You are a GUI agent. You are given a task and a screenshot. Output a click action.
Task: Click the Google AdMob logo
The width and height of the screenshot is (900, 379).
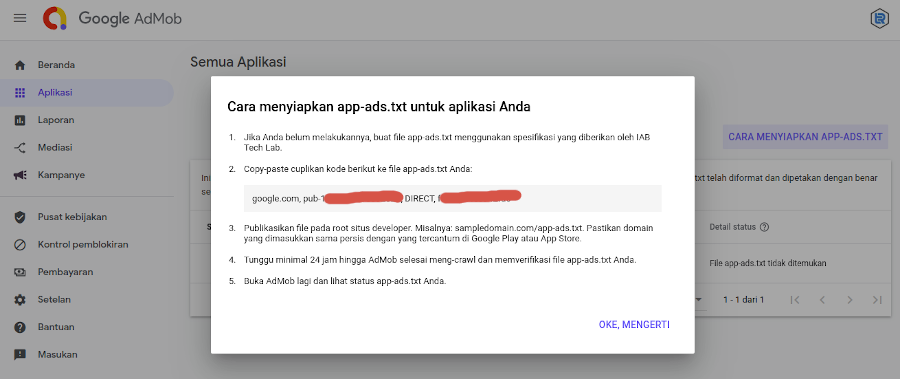coord(112,18)
